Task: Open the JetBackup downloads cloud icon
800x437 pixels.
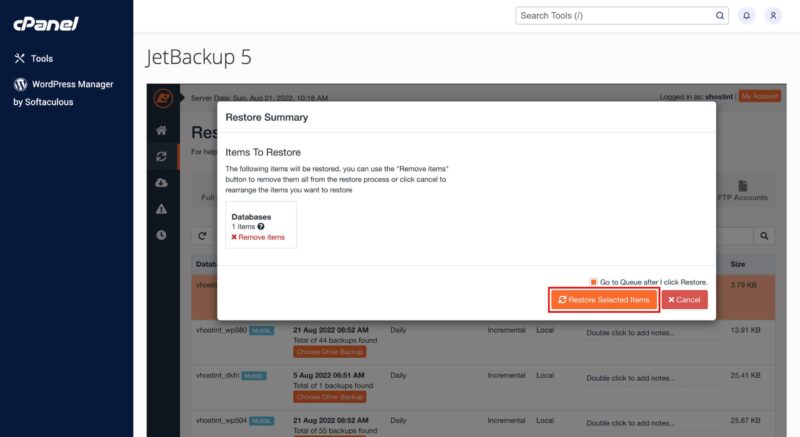Action: click(162, 183)
